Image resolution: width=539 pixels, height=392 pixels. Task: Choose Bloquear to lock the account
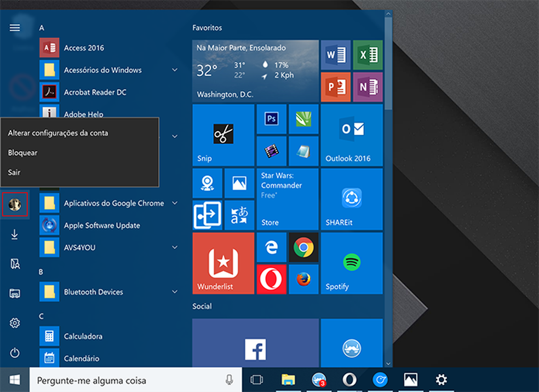(22, 152)
